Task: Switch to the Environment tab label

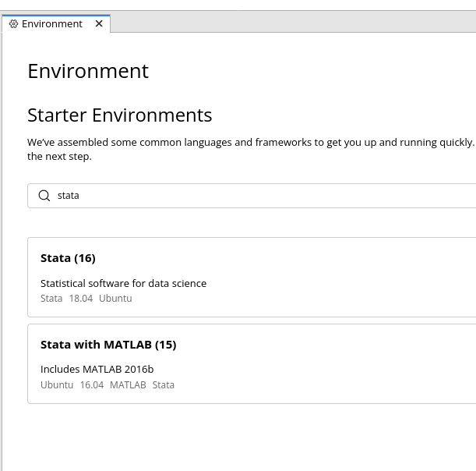Action: point(52,24)
